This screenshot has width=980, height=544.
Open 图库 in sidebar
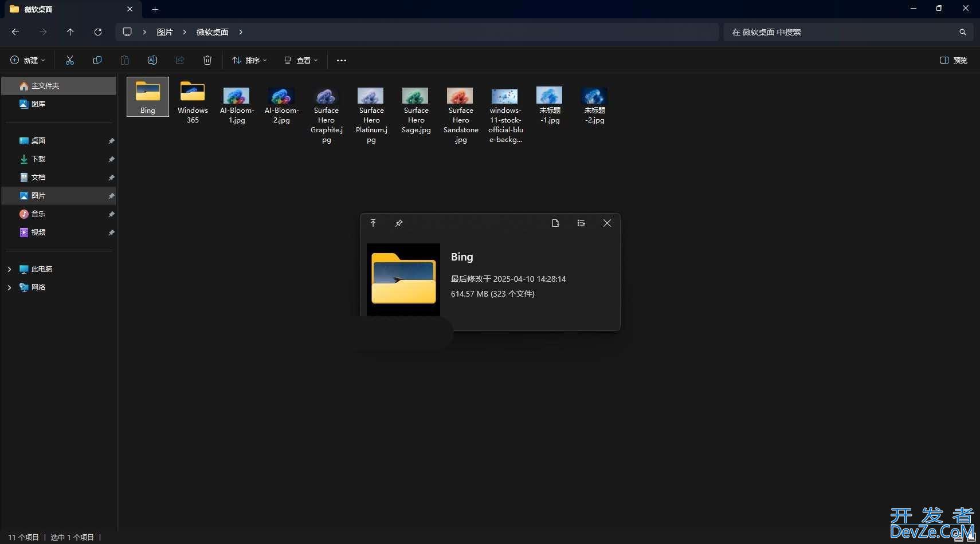(x=59, y=104)
